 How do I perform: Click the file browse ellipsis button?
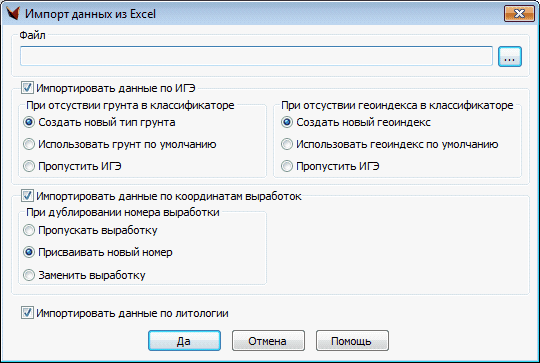pos(510,56)
